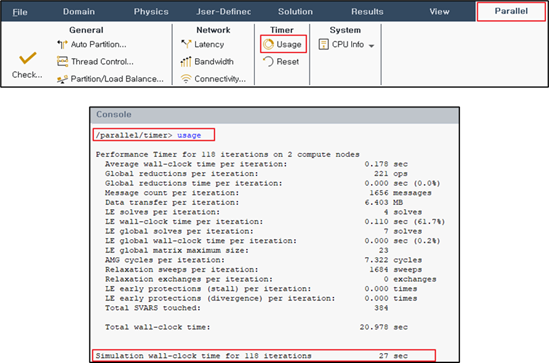Select the AMG cycles per iteration line
Viewport: 550px width, 363px height.
263,260
